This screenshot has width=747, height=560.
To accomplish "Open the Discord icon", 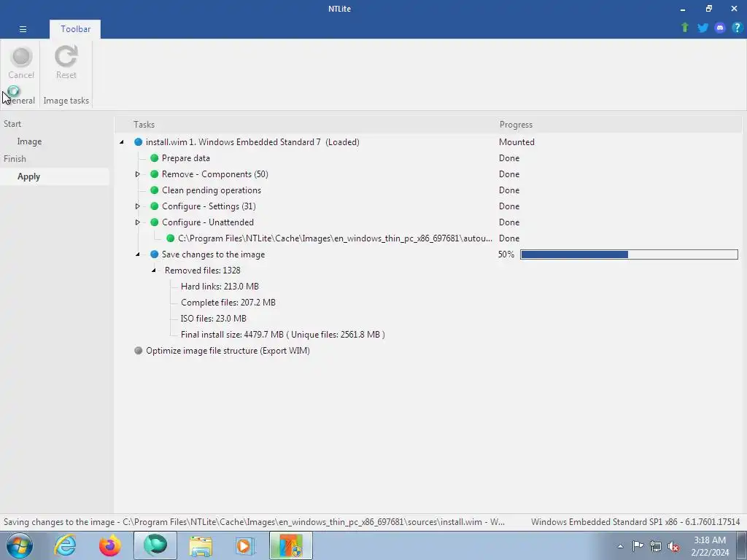I will [x=720, y=28].
